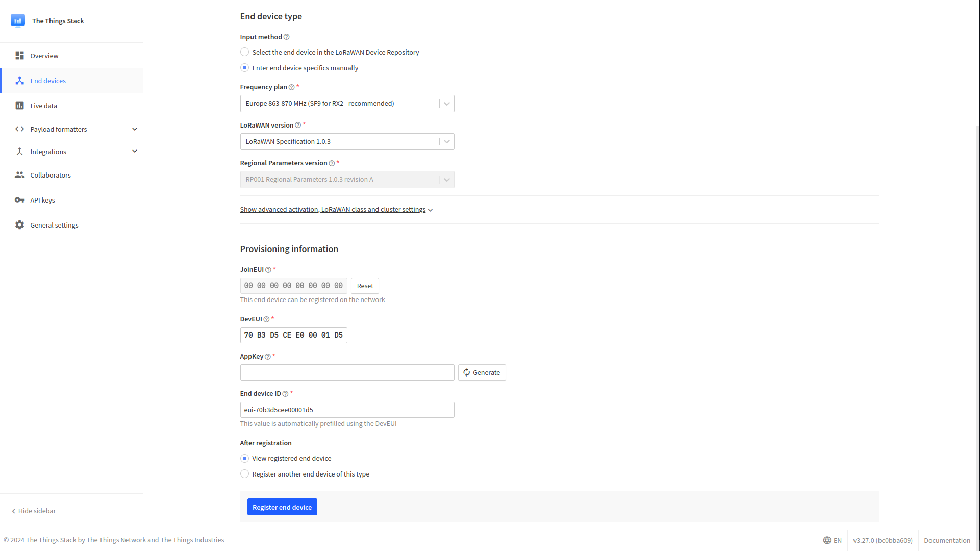Image resolution: width=980 pixels, height=551 pixels.
Task: Toggle View registered end device after registration
Action: click(244, 458)
